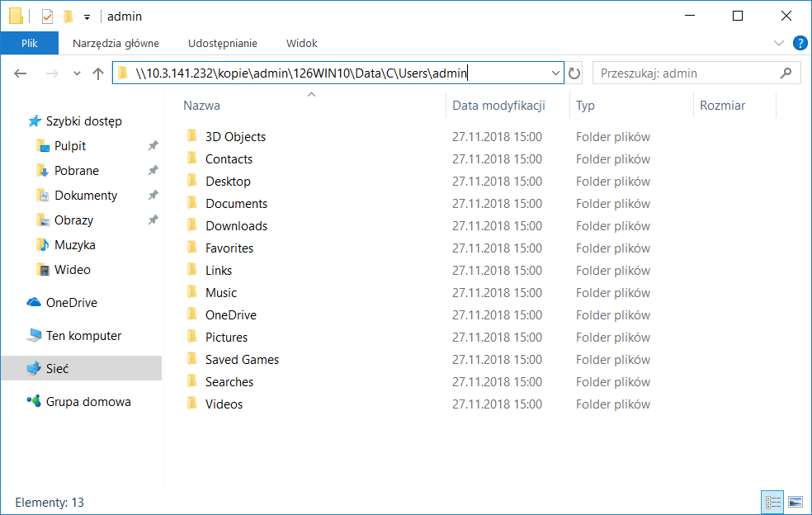Click the pin icon next to Dokumenty

153,196
